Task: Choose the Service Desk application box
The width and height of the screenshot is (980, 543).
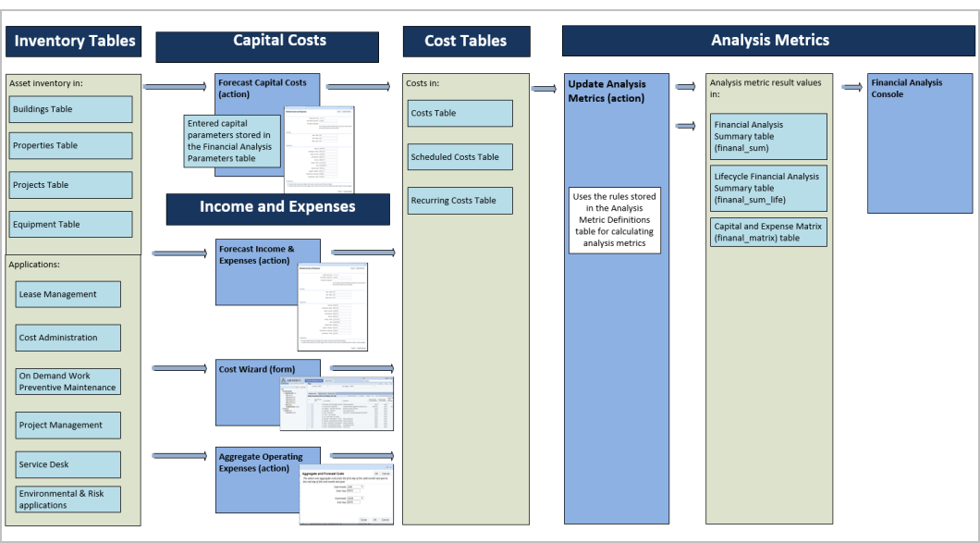Action: (67, 464)
